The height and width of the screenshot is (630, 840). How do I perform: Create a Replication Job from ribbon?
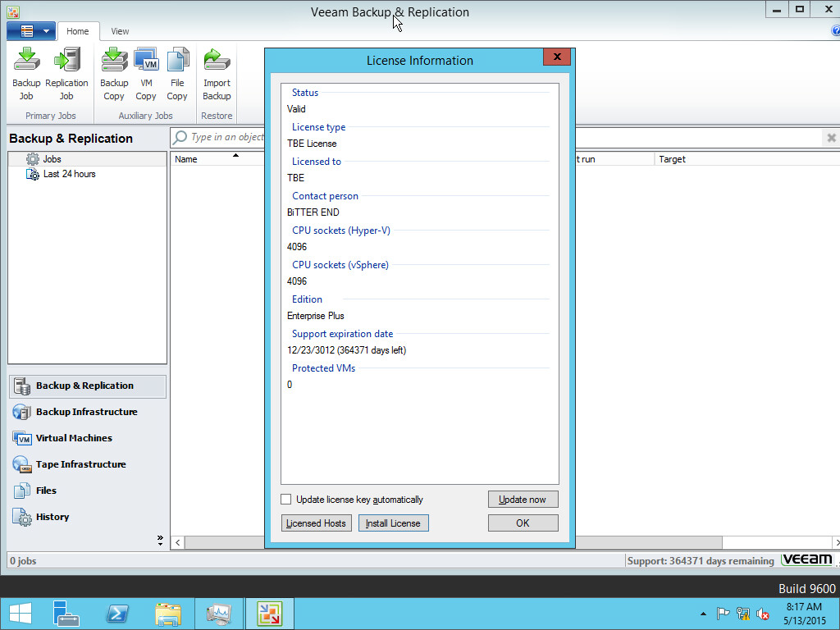(x=66, y=74)
